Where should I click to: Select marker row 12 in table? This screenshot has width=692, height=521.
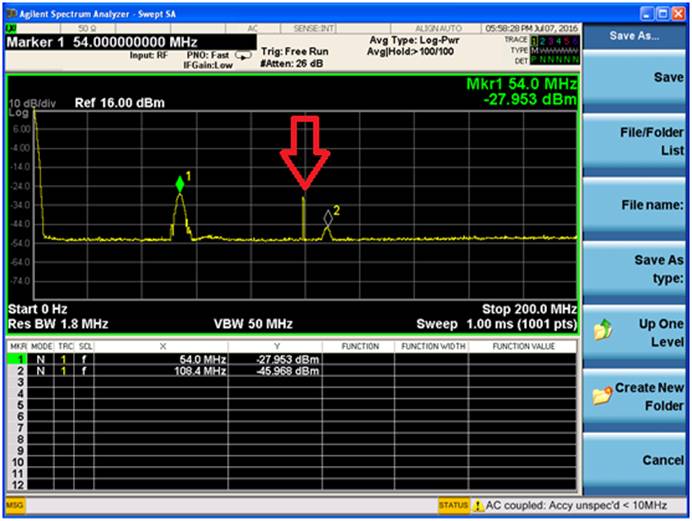292,485
